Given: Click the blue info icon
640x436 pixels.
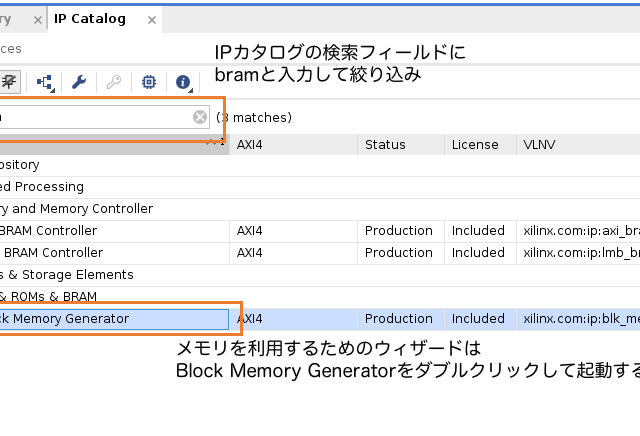Looking at the screenshot, I should [183, 83].
